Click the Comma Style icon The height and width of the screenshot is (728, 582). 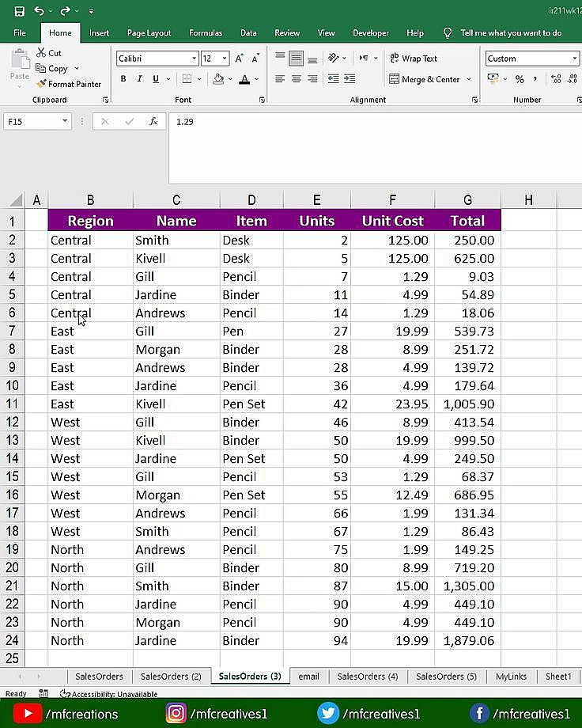click(x=535, y=78)
